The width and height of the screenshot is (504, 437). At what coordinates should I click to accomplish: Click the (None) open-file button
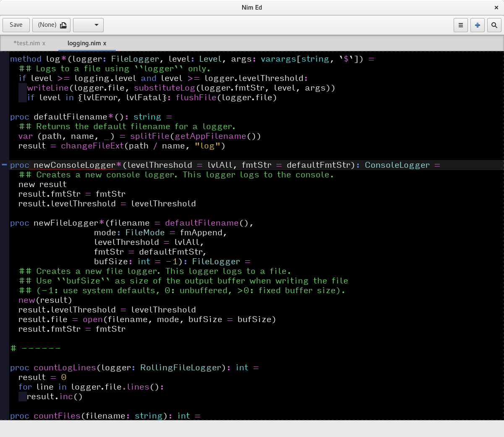pos(52,25)
